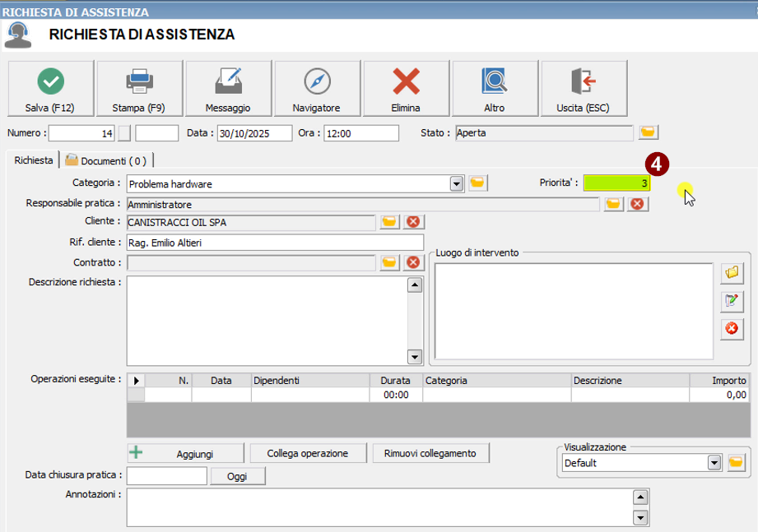Switch to the Documenti ( 0 ) tab

click(106, 161)
